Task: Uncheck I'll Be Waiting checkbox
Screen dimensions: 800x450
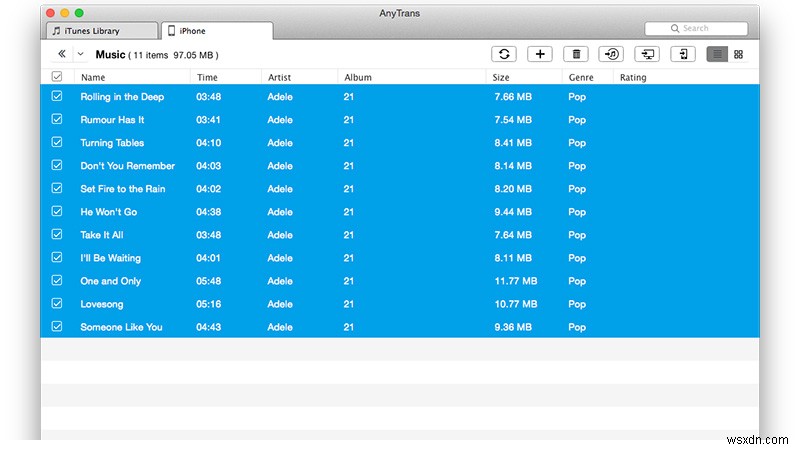Action: [x=57, y=257]
